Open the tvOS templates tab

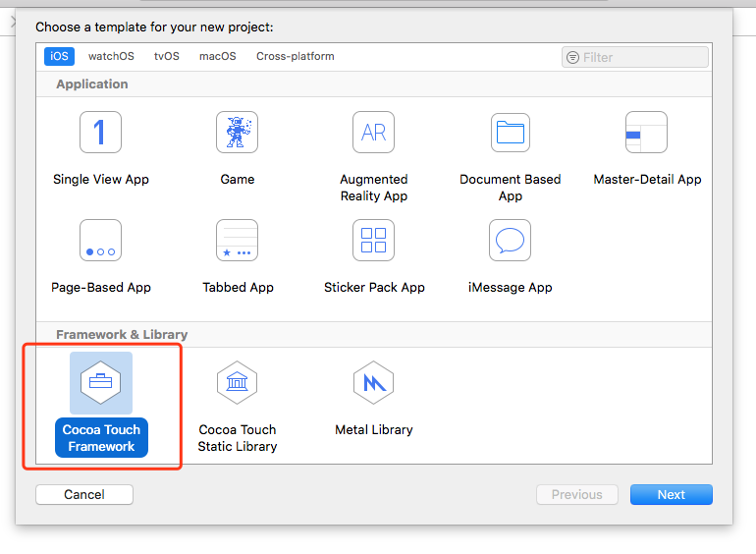[166, 56]
